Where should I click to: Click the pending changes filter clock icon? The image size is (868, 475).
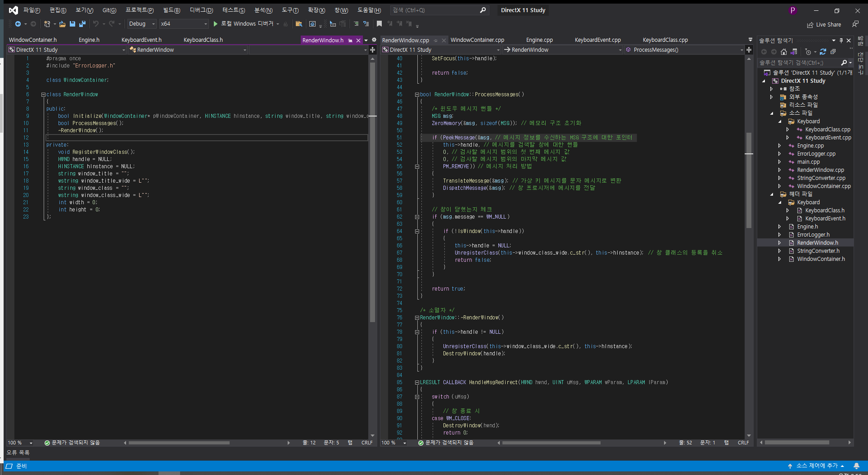pyautogui.click(x=808, y=52)
